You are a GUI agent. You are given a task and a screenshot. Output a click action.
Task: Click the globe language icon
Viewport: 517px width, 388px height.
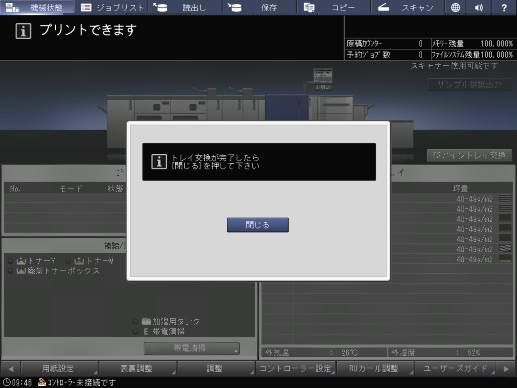tap(455, 7)
